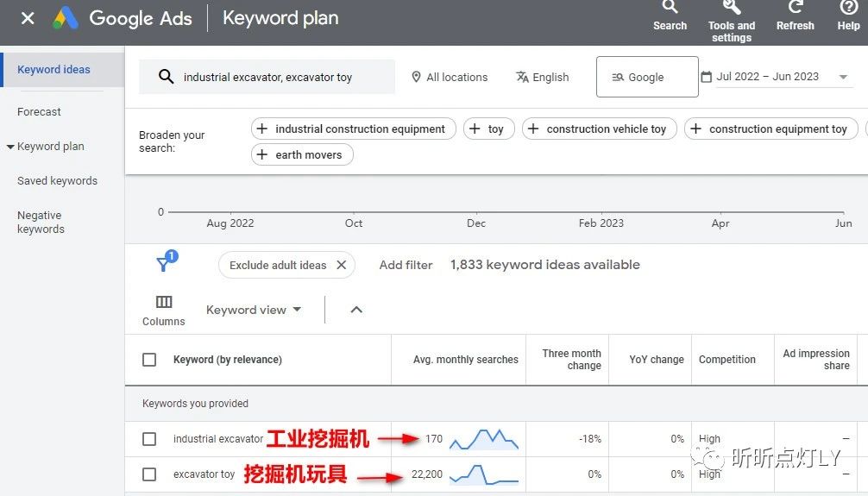Click the -18% three month change value
The image size is (868, 496).
pyautogui.click(x=590, y=439)
